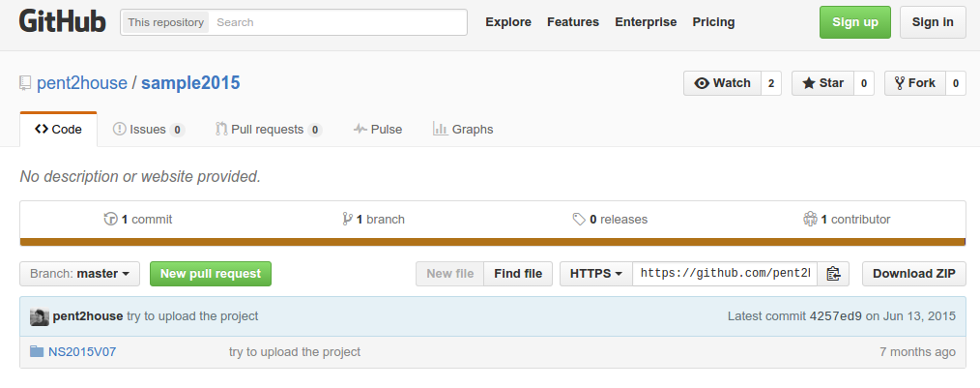980x388 pixels.
Task: Open the NS2015V07 folder link
Action: coord(82,351)
